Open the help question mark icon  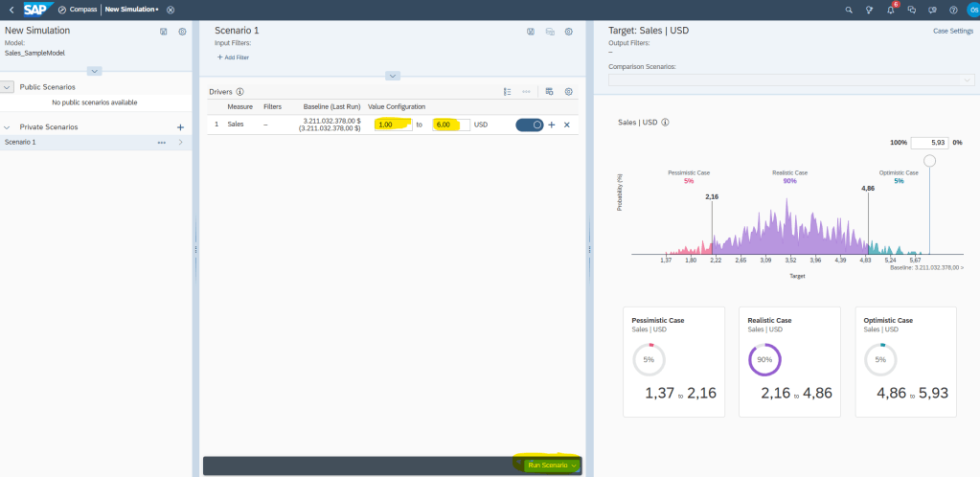click(x=953, y=10)
